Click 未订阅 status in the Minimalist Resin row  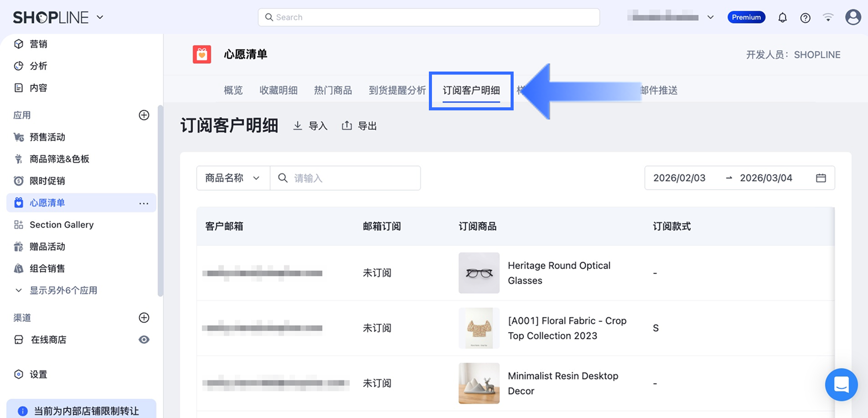pyautogui.click(x=377, y=383)
